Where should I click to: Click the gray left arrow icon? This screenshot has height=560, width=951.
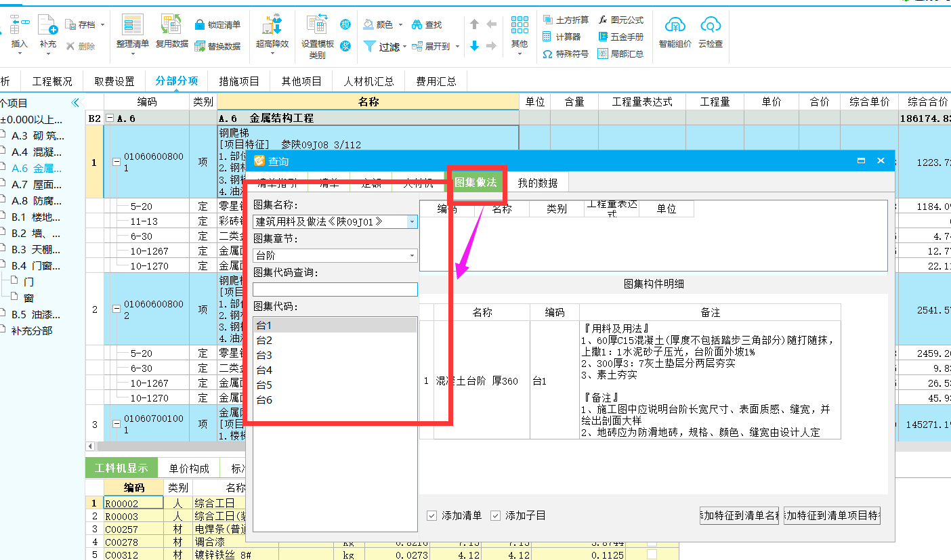[x=492, y=24]
